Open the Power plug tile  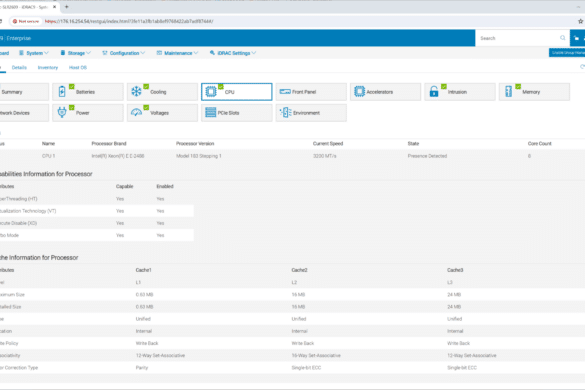(x=88, y=113)
